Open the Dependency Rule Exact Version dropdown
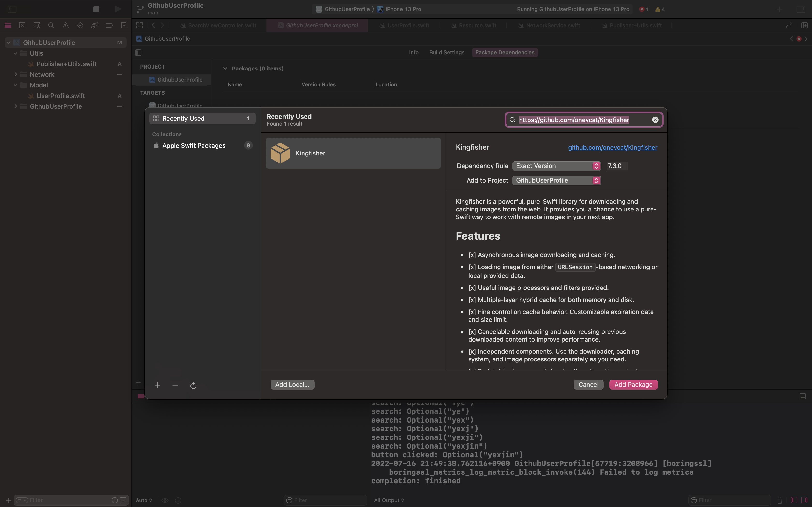Image resolution: width=812 pixels, height=507 pixels. click(x=556, y=166)
